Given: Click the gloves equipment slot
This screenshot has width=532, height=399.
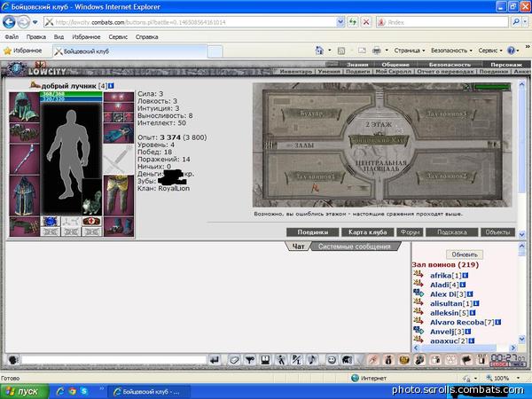Looking at the screenshot, I should click(119, 133).
